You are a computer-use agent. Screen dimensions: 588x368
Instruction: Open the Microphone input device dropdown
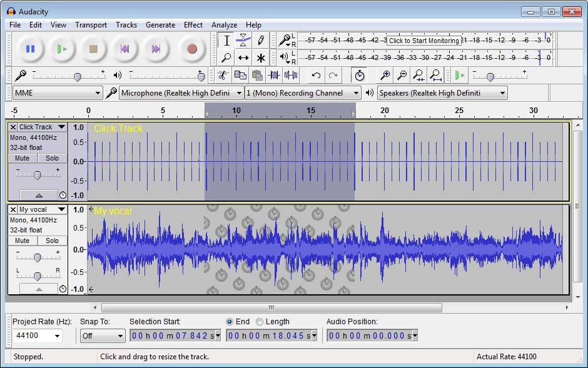coord(181,92)
